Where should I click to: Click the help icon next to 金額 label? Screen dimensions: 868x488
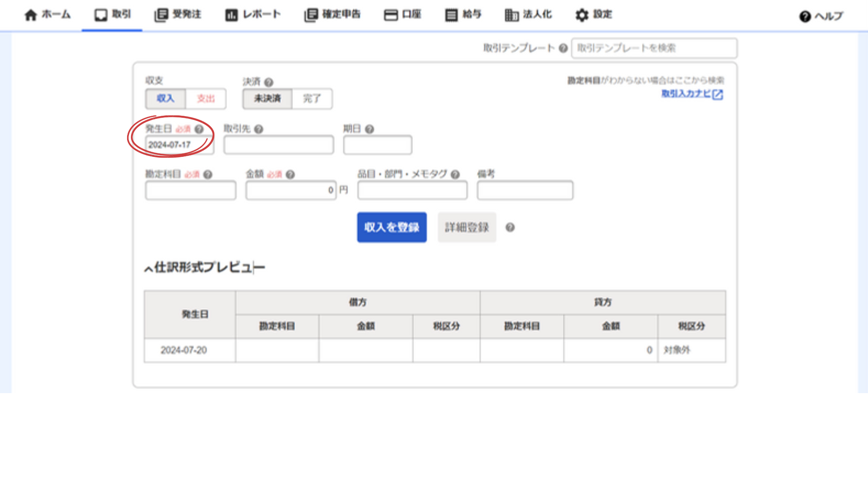tap(290, 175)
